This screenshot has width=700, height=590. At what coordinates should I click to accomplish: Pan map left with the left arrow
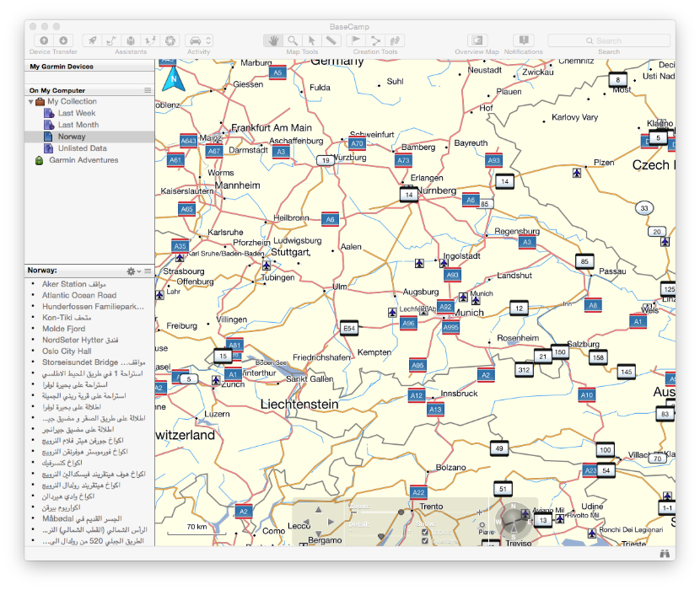point(306,522)
